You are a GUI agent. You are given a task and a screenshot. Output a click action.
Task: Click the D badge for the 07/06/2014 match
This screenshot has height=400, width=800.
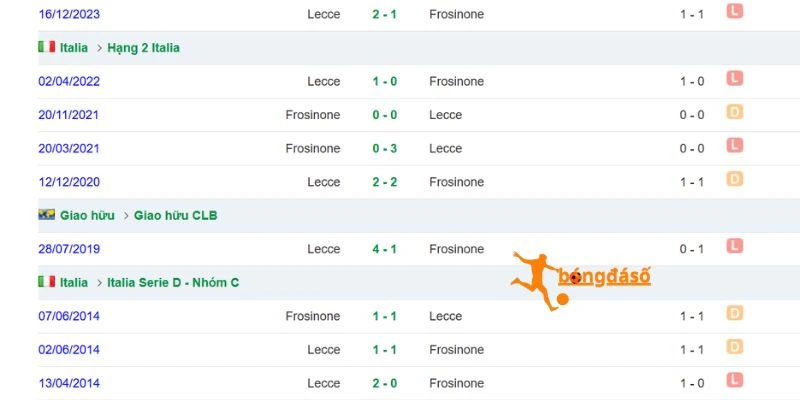pyautogui.click(x=735, y=313)
